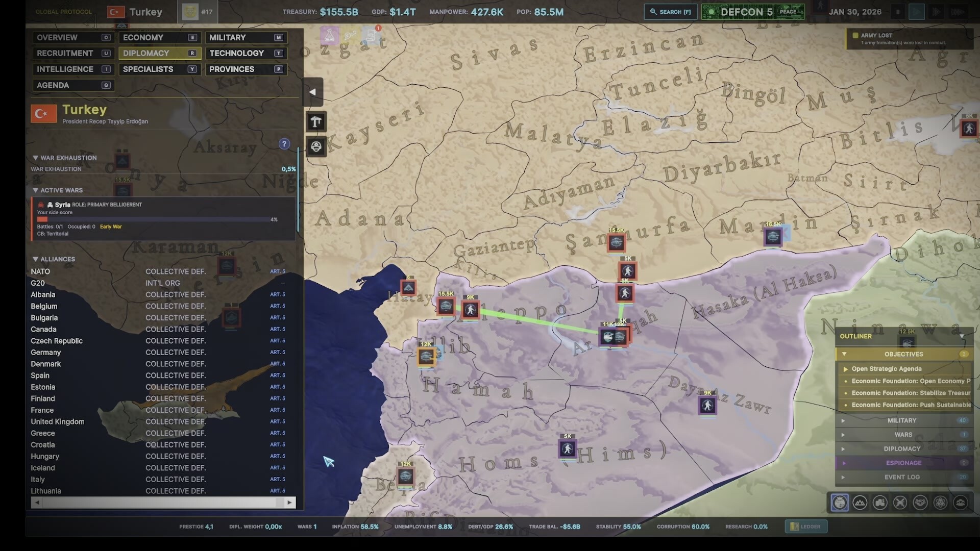Expand the Diplomacy outliner group
The image size is (980, 551).
click(843, 449)
